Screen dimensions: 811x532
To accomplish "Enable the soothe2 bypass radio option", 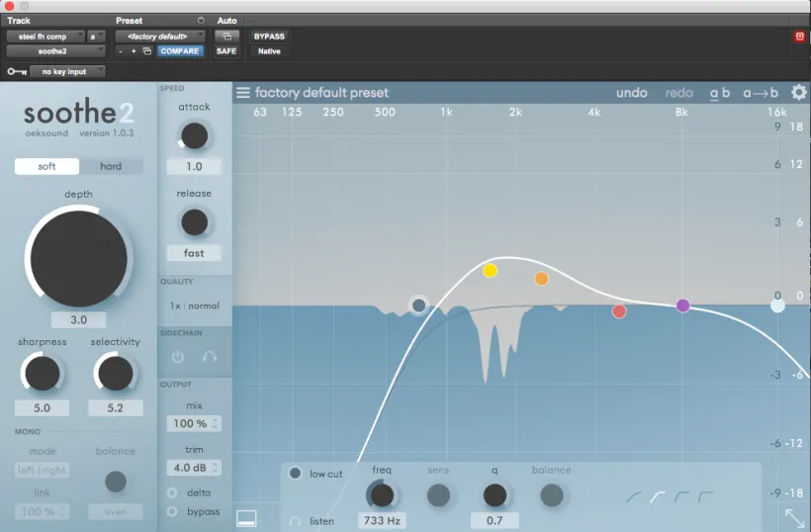I will pos(172,511).
